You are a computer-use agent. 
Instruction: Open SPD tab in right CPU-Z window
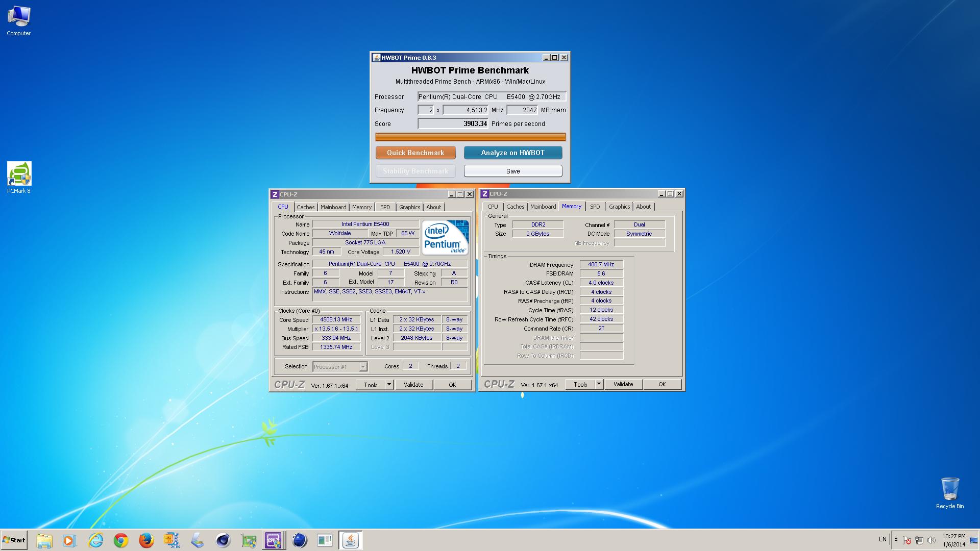click(595, 207)
